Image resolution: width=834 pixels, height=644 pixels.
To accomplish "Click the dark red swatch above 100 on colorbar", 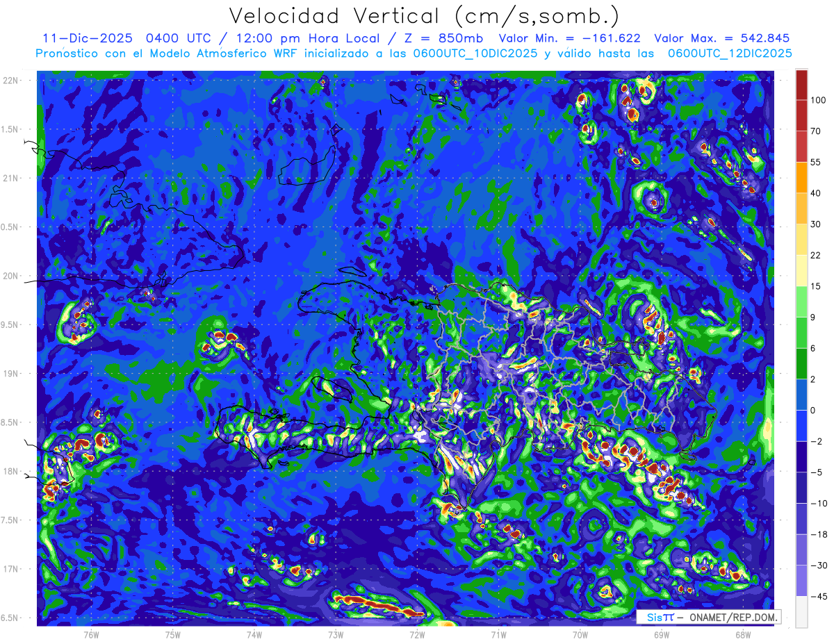I will tap(801, 85).
